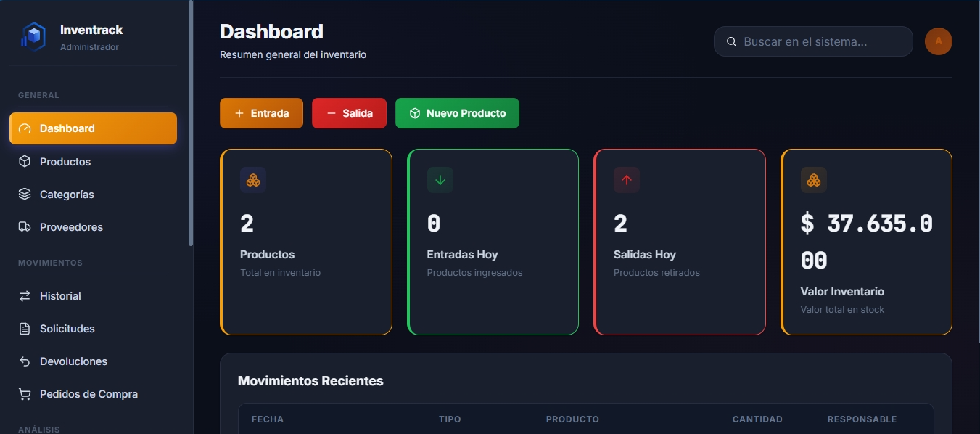Image resolution: width=980 pixels, height=434 pixels.
Task: Click the Inventrack app name
Action: point(91,30)
